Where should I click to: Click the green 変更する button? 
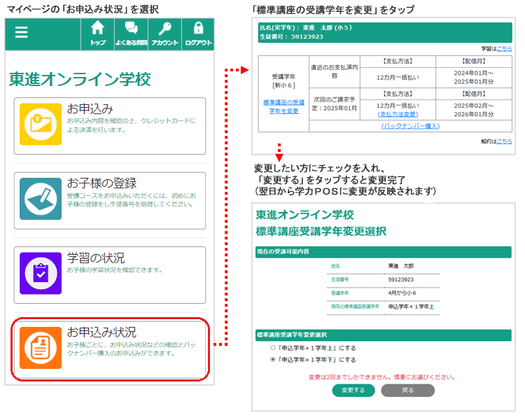click(x=353, y=390)
